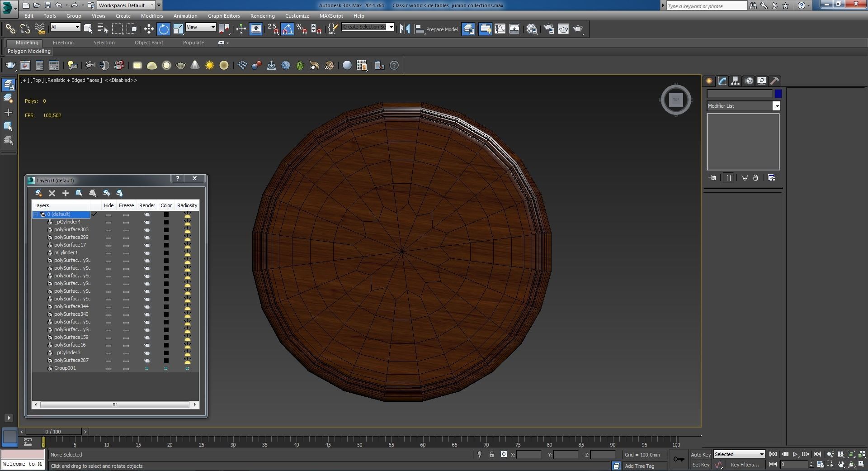The height and width of the screenshot is (471, 868).
Task: Toggle Spinner Snap in main toolbar
Action: coord(316,29)
